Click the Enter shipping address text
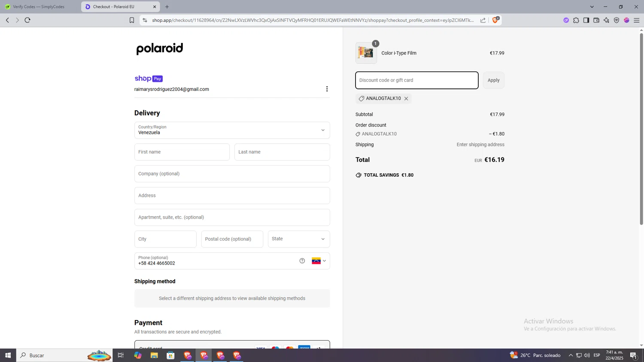644x362 pixels. pos(480,145)
